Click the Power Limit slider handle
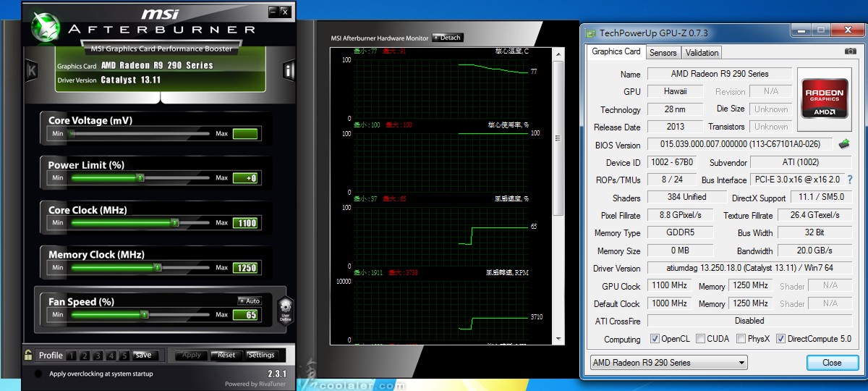 click(x=140, y=178)
